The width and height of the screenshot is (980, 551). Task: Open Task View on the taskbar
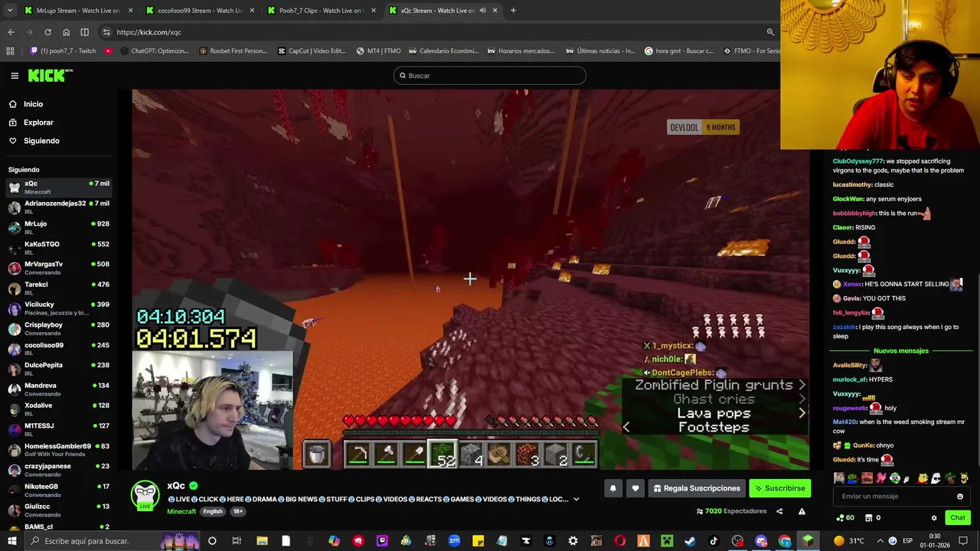pyautogui.click(x=237, y=541)
